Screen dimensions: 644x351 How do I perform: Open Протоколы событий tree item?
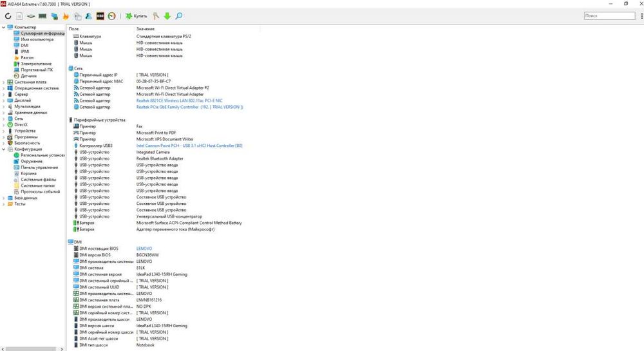coord(40,192)
